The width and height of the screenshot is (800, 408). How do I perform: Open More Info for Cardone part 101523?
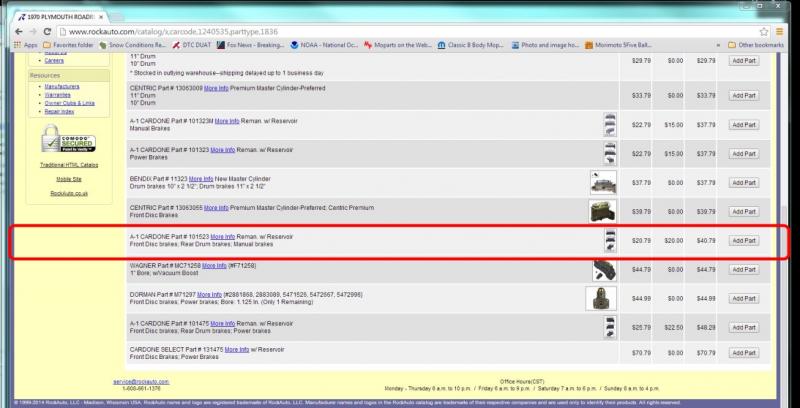point(223,237)
